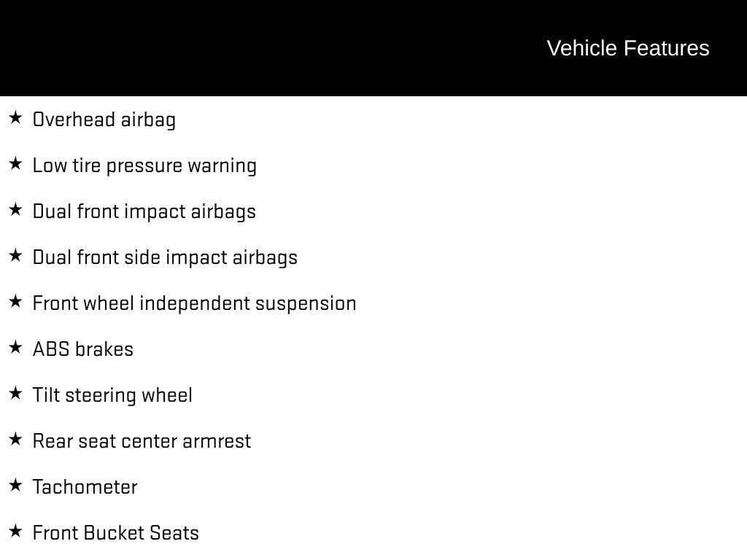
Task: Select the star bullet before Dual front impact airbags
Action: [15, 209]
